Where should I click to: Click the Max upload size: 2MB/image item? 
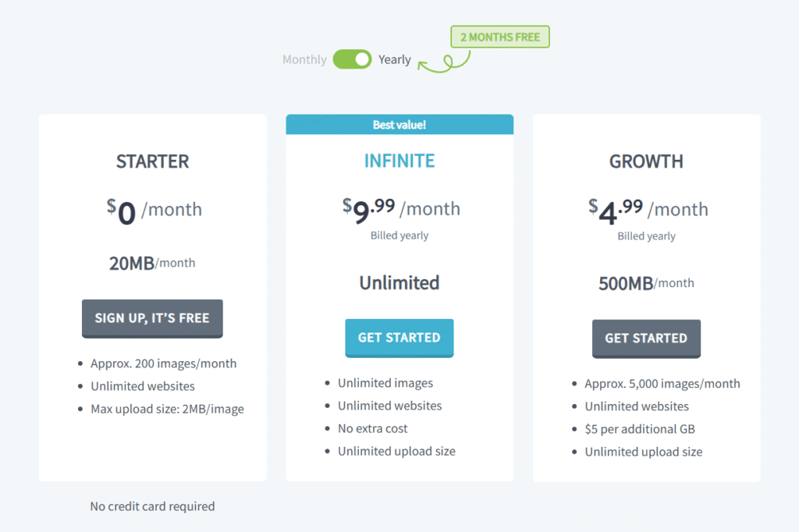tap(167, 409)
